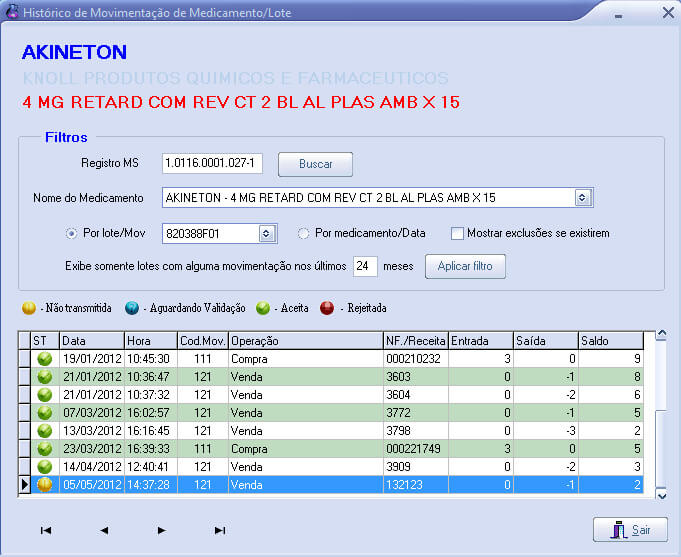Image resolution: width=681 pixels, height=557 pixels.
Task: Select date cell 05/05/2012
Action: 92,485
